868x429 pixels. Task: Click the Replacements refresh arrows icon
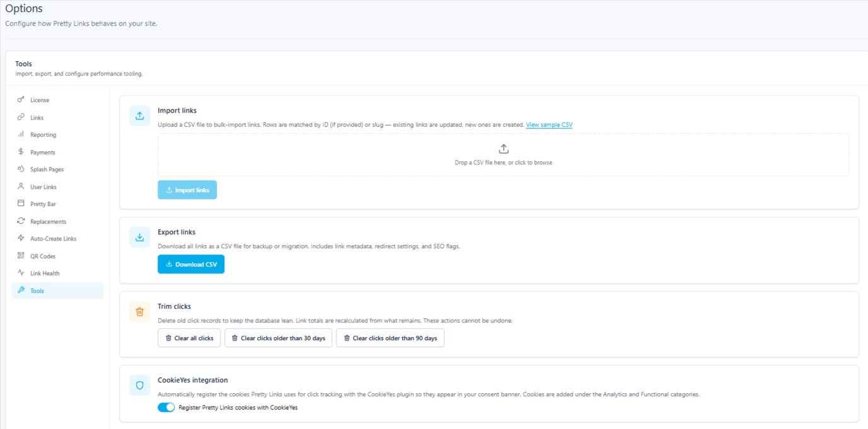21,221
